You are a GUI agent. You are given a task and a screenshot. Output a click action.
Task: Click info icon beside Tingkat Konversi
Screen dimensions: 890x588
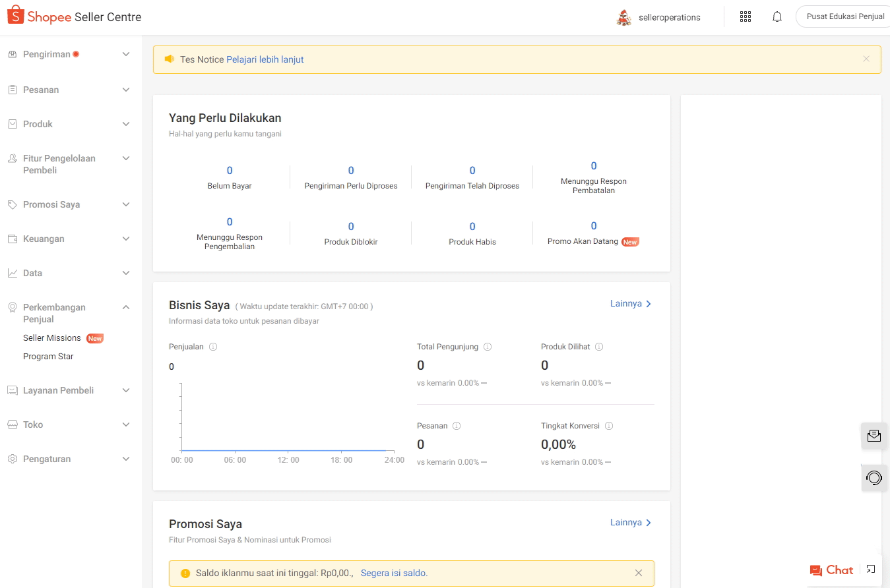pos(609,426)
